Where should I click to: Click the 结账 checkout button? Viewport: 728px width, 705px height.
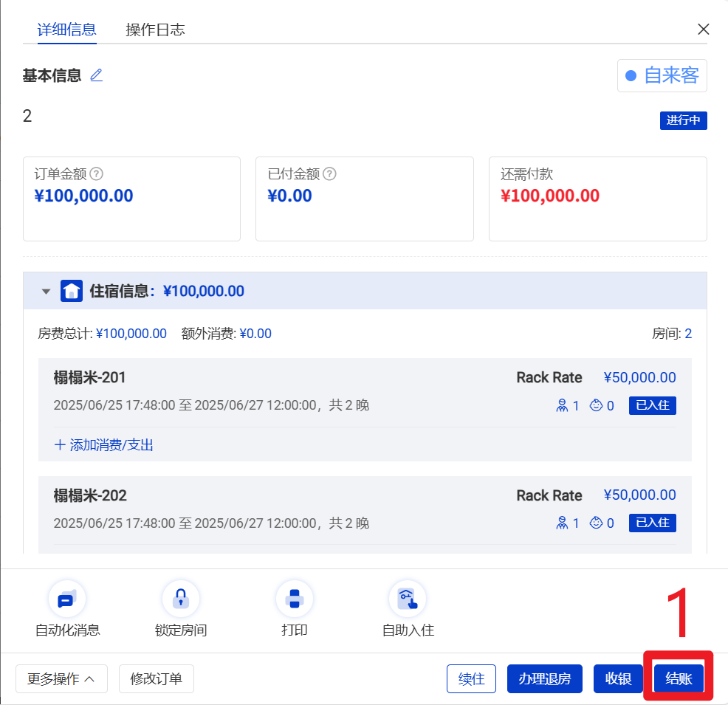tap(679, 678)
